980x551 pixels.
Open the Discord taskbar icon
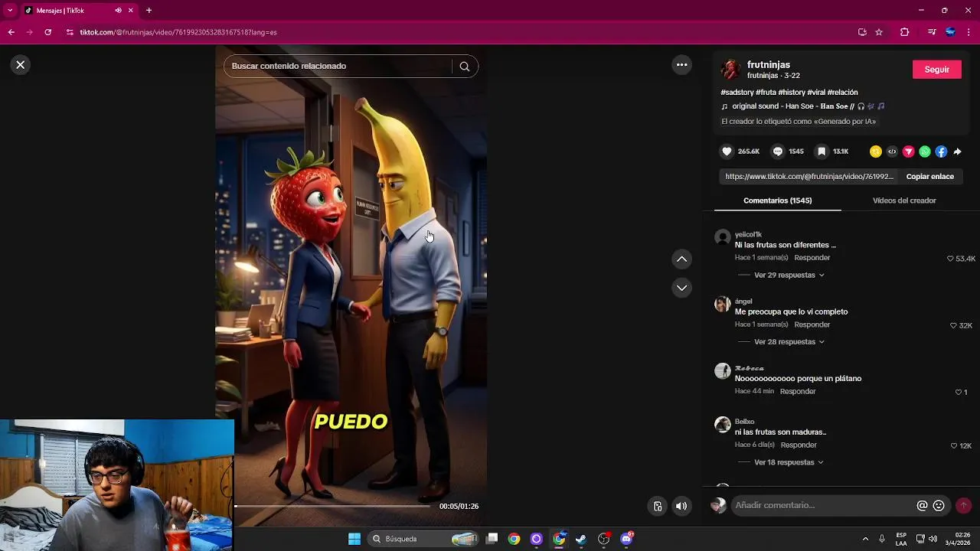[626, 539]
